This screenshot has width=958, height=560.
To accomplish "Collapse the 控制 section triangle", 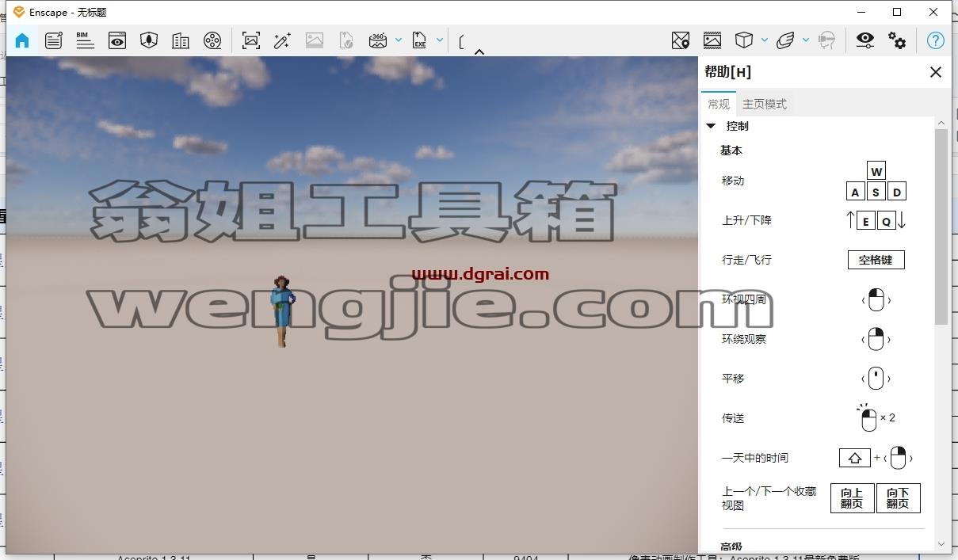I will tap(711, 126).
